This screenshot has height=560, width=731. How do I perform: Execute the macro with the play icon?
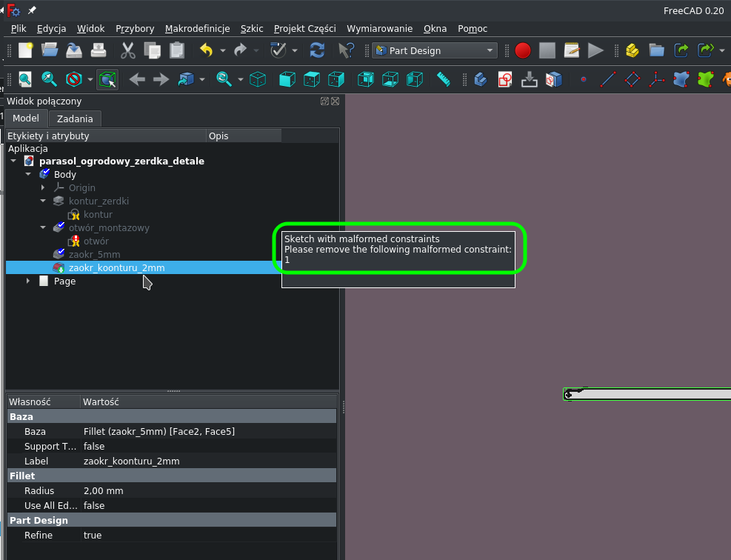click(x=595, y=50)
